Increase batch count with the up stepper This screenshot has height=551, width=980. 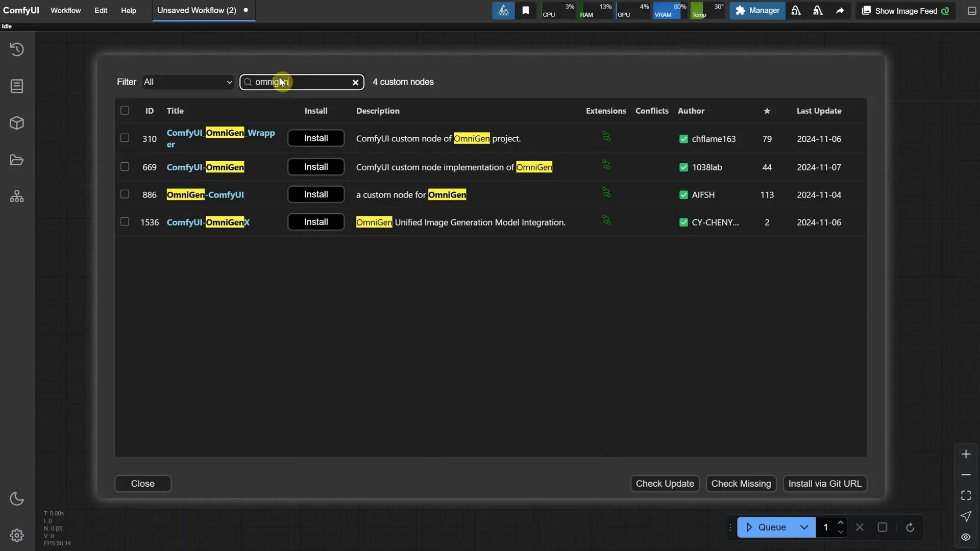[841, 522]
